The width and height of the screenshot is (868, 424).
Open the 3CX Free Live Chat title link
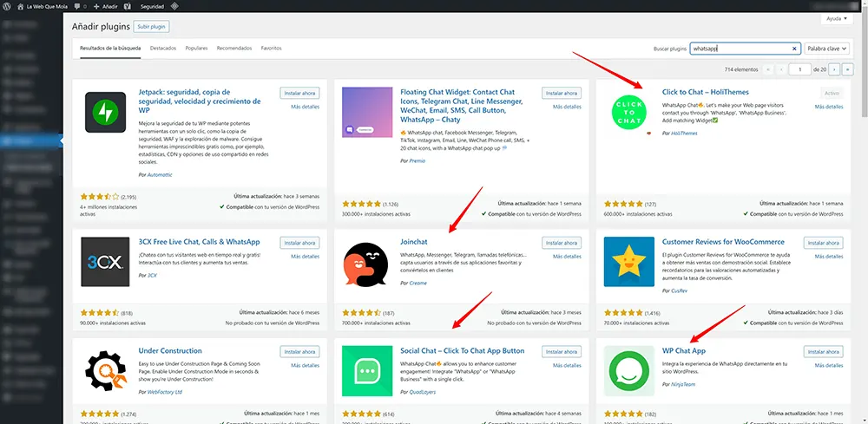[x=199, y=242]
